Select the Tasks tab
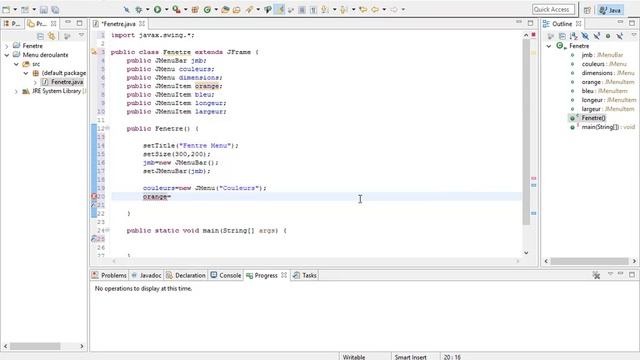The image size is (640, 360). pos(305,276)
